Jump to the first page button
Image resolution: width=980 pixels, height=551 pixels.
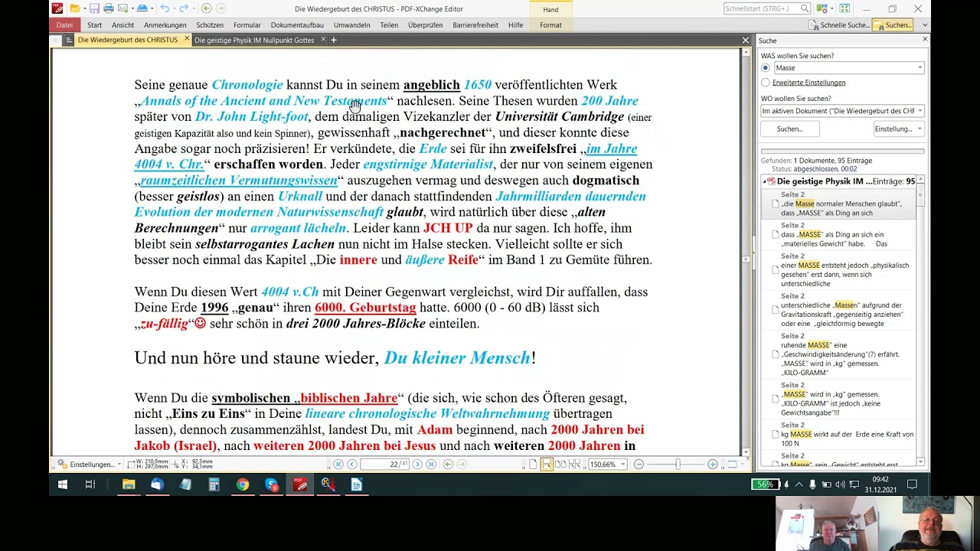pos(338,464)
